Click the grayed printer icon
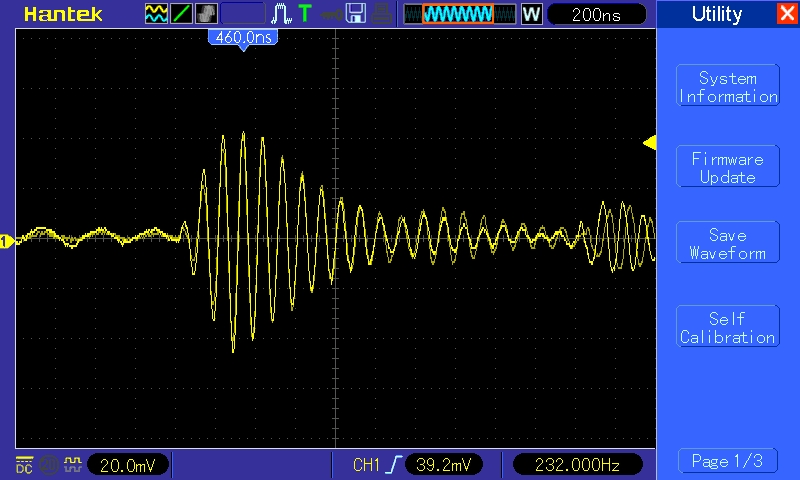 pyautogui.click(x=381, y=14)
